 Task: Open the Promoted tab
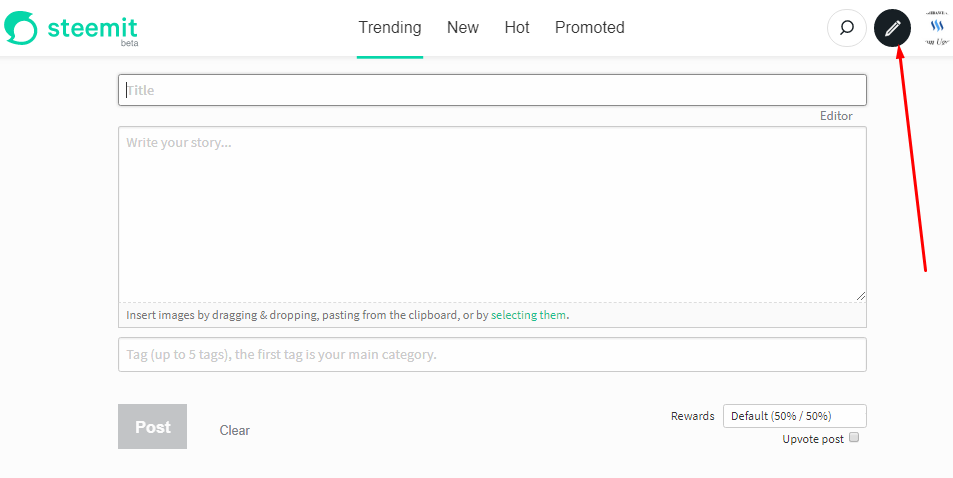pyautogui.click(x=590, y=28)
